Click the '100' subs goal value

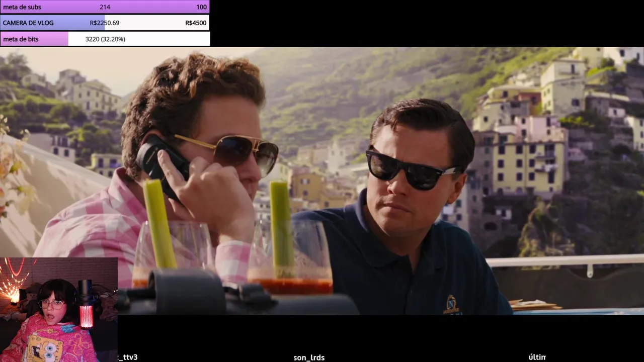pos(201,7)
